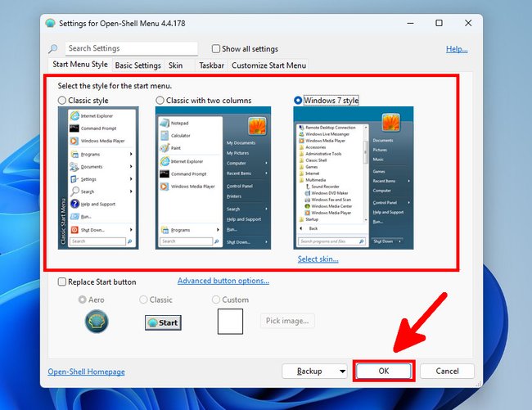Open the Help link

pyautogui.click(x=457, y=49)
